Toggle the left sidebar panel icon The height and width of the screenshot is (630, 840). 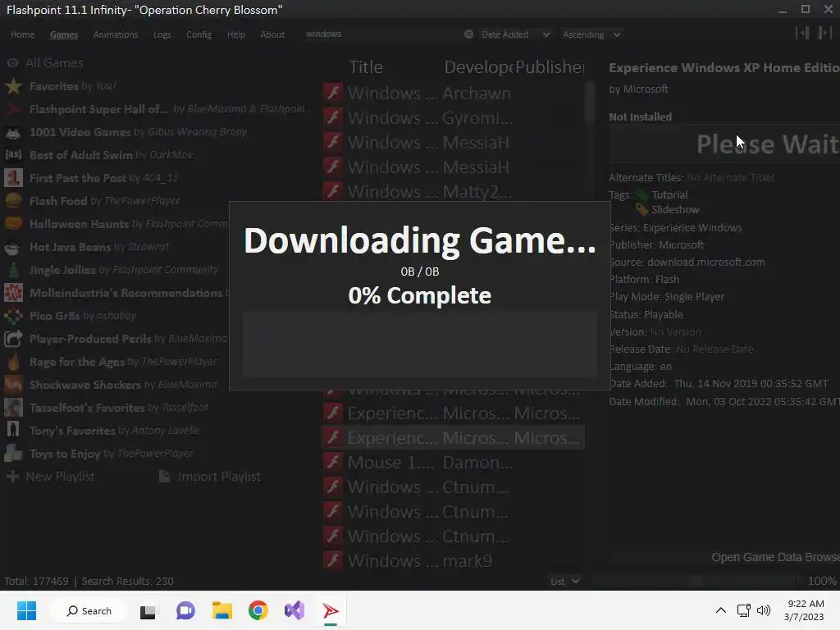point(802,33)
